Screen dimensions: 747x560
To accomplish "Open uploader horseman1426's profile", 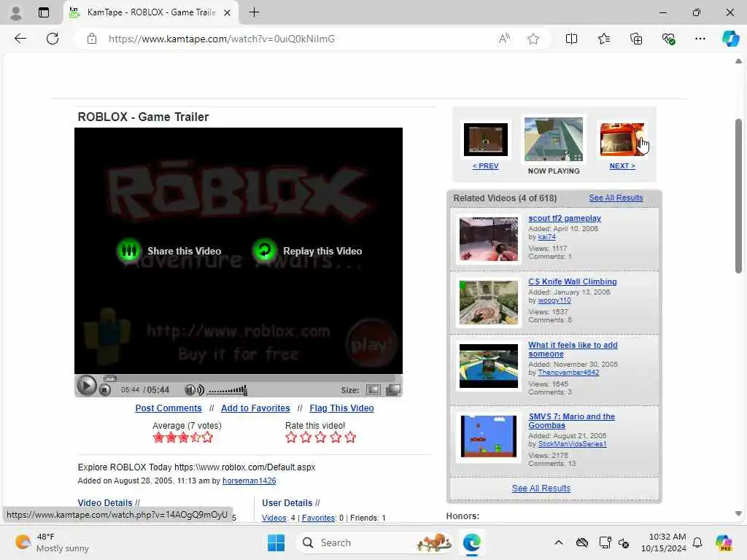I will (x=249, y=481).
